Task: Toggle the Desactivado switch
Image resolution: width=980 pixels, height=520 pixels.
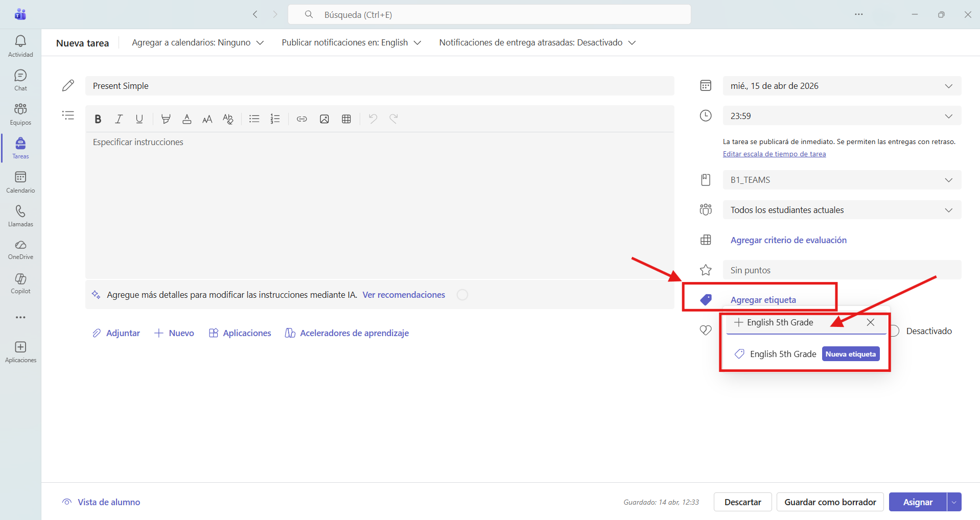Action: coord(896,331)
